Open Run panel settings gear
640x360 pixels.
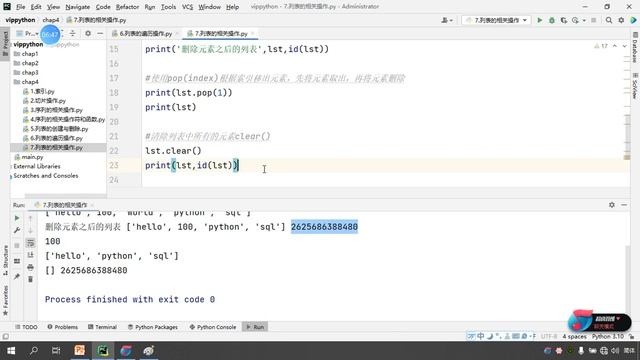[x=611, y=205]
